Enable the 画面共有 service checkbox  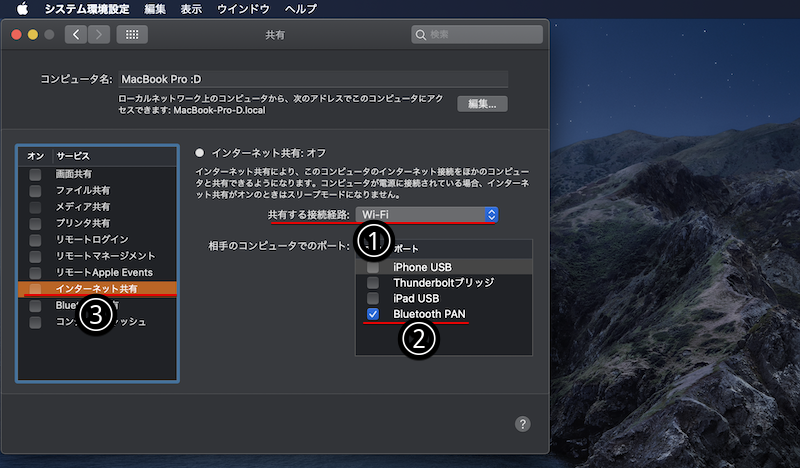(x=36, y=174)
